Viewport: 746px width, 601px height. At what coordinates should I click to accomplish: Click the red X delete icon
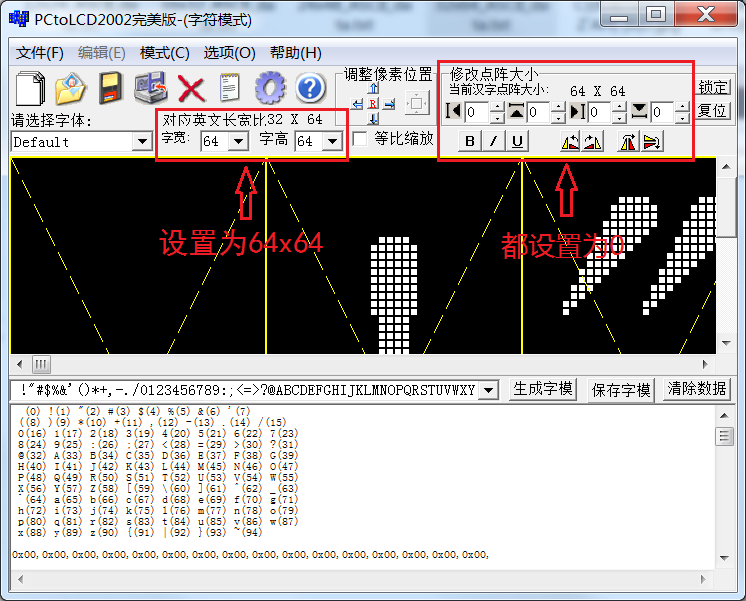tap(191, 89)
